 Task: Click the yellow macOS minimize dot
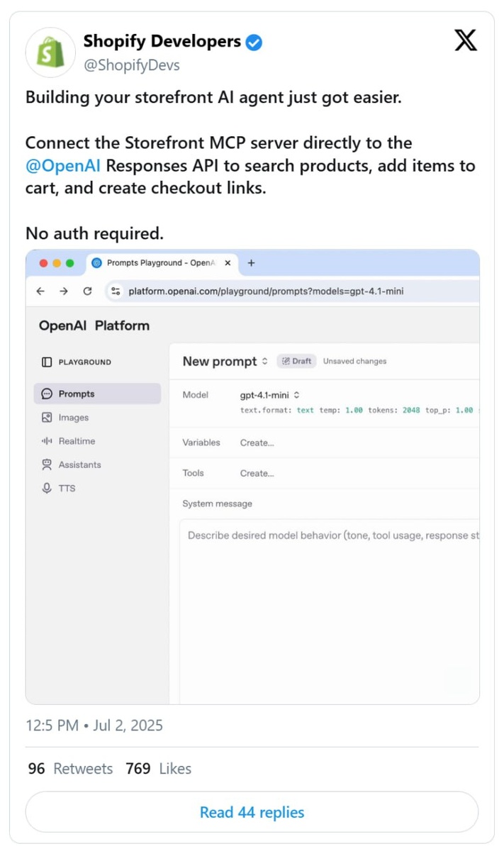tap(57, 263)
